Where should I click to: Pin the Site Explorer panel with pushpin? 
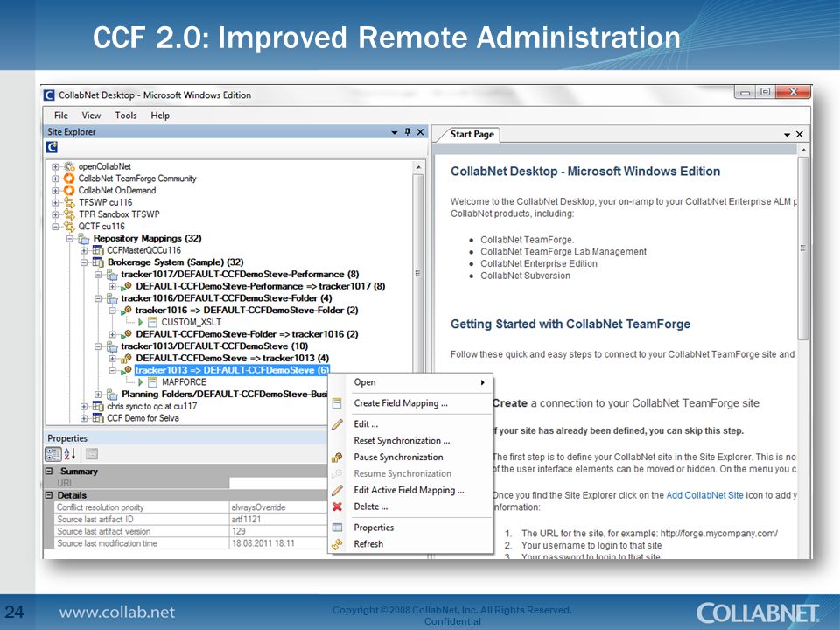408,132
